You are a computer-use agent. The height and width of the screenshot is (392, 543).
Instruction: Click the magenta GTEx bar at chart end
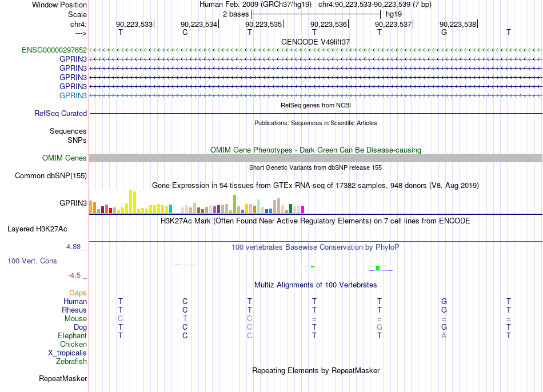pyautogui.click(x=302, y=210)
